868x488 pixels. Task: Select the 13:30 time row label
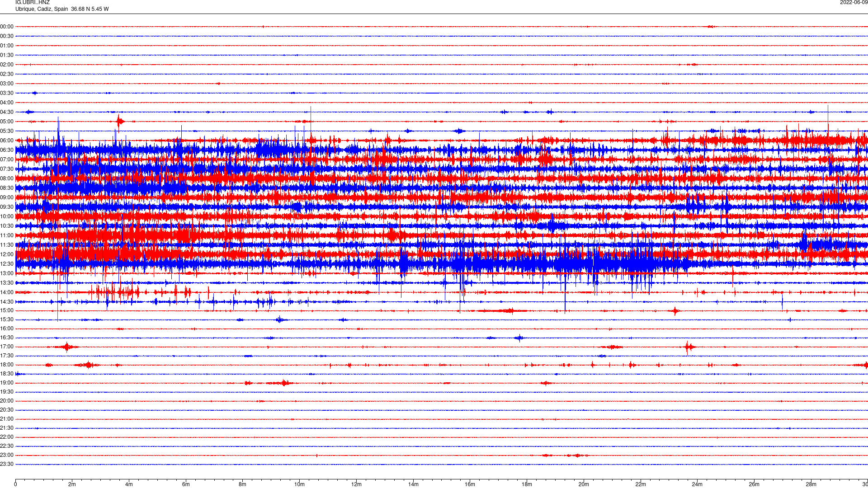tap(7, 283)
